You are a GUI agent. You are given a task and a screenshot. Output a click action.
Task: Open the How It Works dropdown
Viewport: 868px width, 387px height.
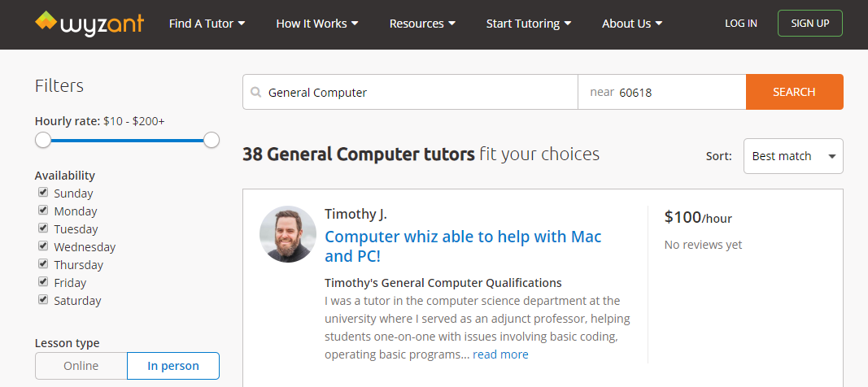click(x=316, y=24)
